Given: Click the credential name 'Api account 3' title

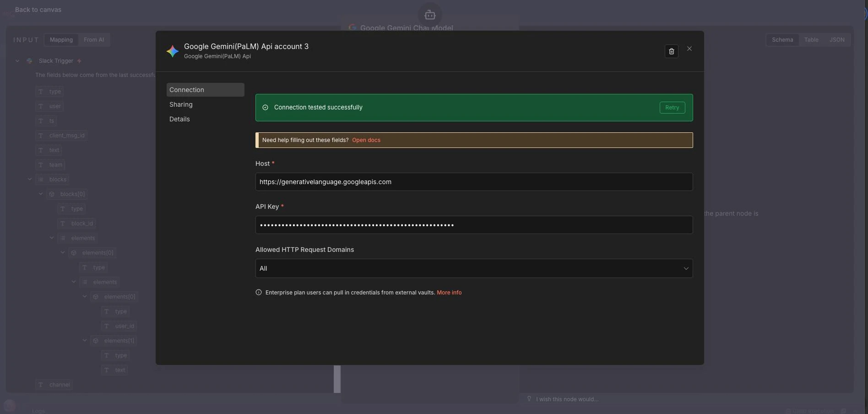Looking at the screenshot, I should (x=246, y=46).
